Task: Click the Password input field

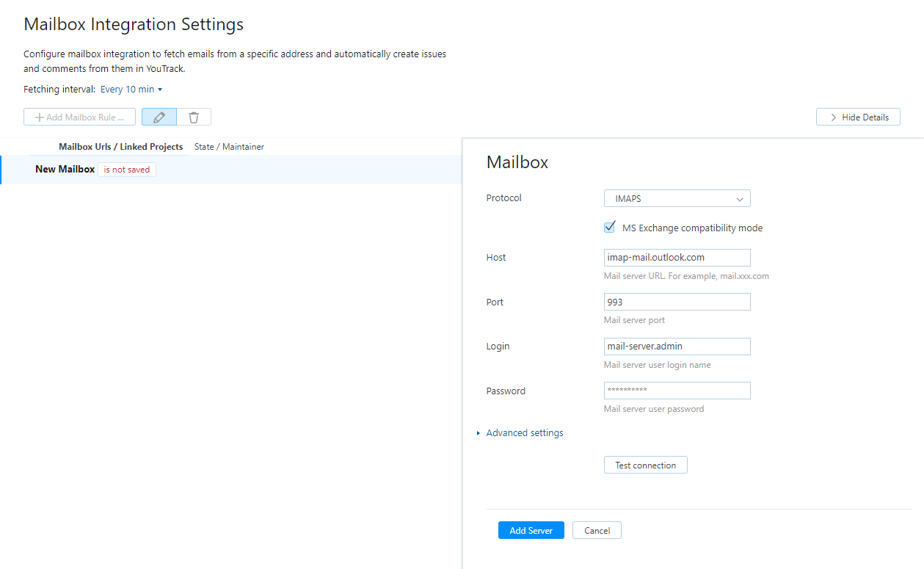Action: tap(677, 390)
